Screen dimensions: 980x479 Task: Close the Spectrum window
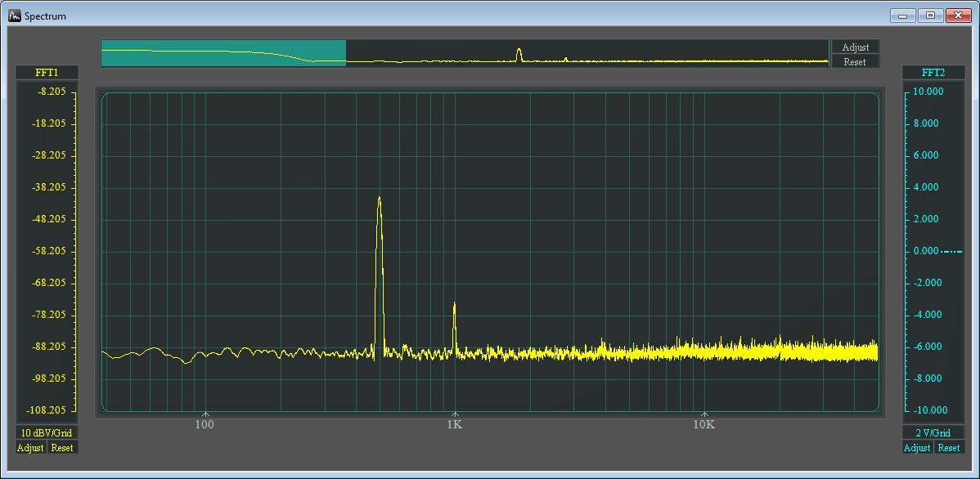958,16
